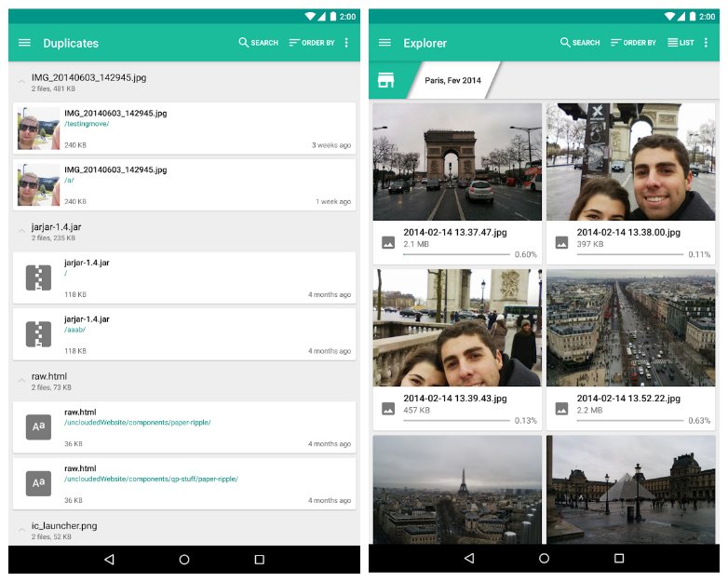Select '1 week ago' timestamp text

(x=333, y=201)
